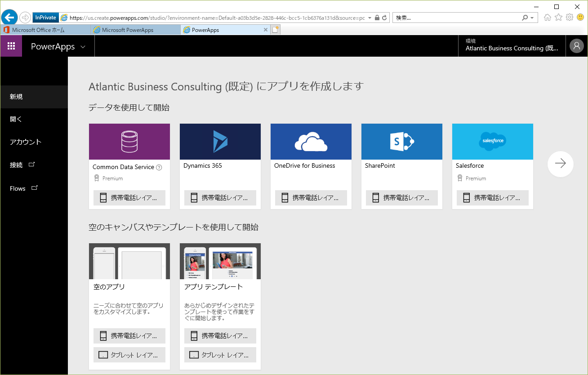
Task: Click the app template thumbnail image
Action: pyautogui.click(x=220, y=261)
